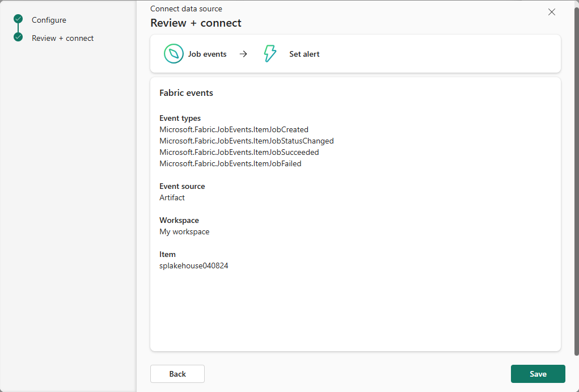Image resolution: width=579 pixels, height=392 pixels.
Task: Select the Configure step
Action: [x=49, y=20]
